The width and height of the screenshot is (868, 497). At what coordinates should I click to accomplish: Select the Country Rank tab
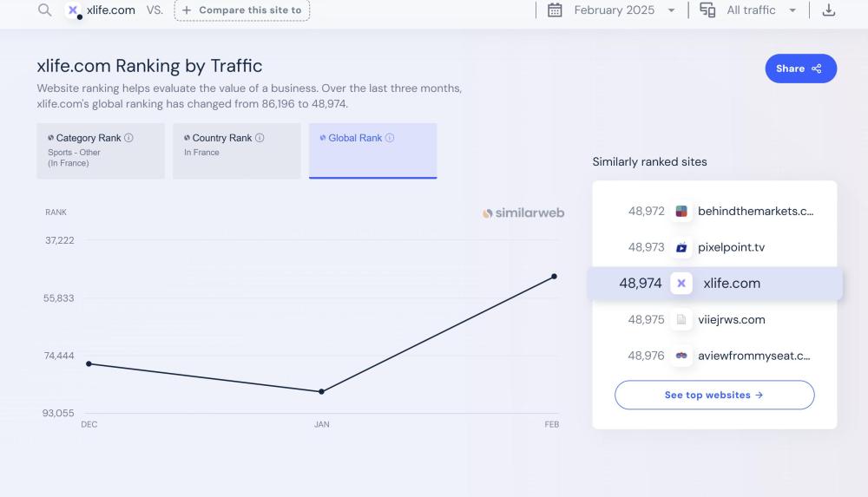point(236,151)
